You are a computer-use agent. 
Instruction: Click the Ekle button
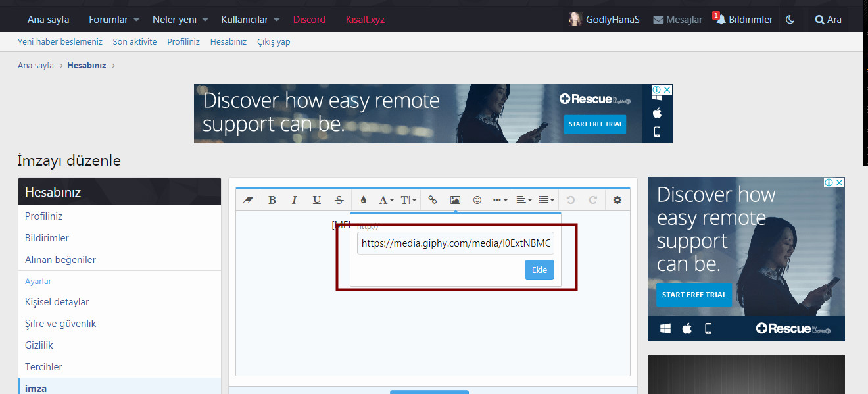(x=539, y=270)
